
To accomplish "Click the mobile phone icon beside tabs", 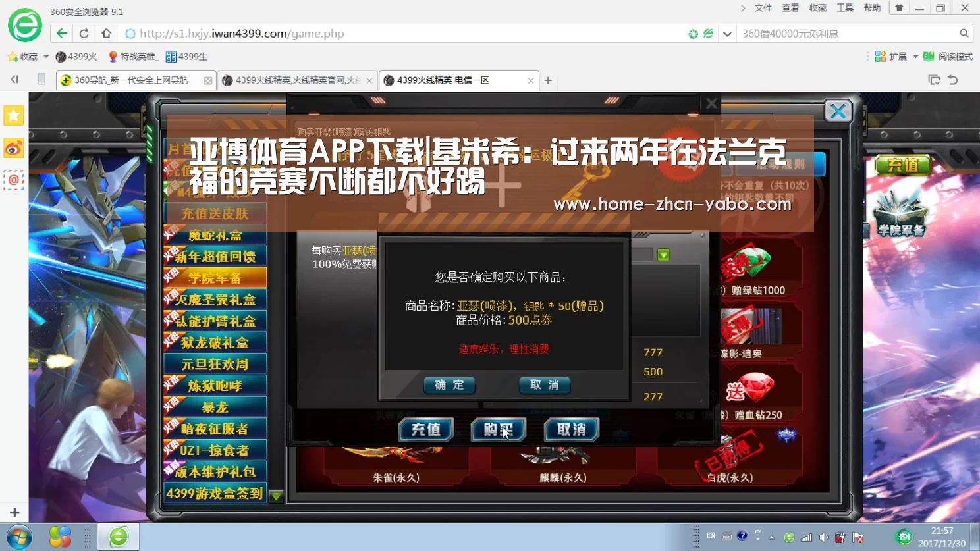I will pyautogui.click(x=41, y=80).
